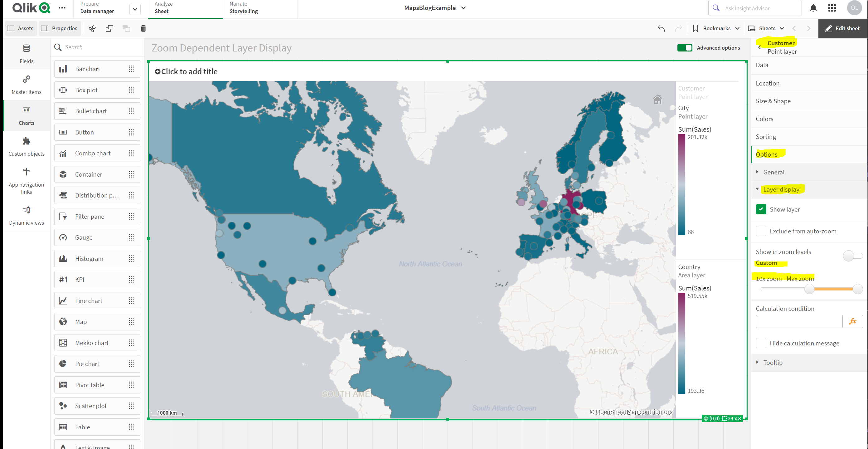
Task: Click the map home reset icon
Action: pyautogui.click(x=657, y=100)
